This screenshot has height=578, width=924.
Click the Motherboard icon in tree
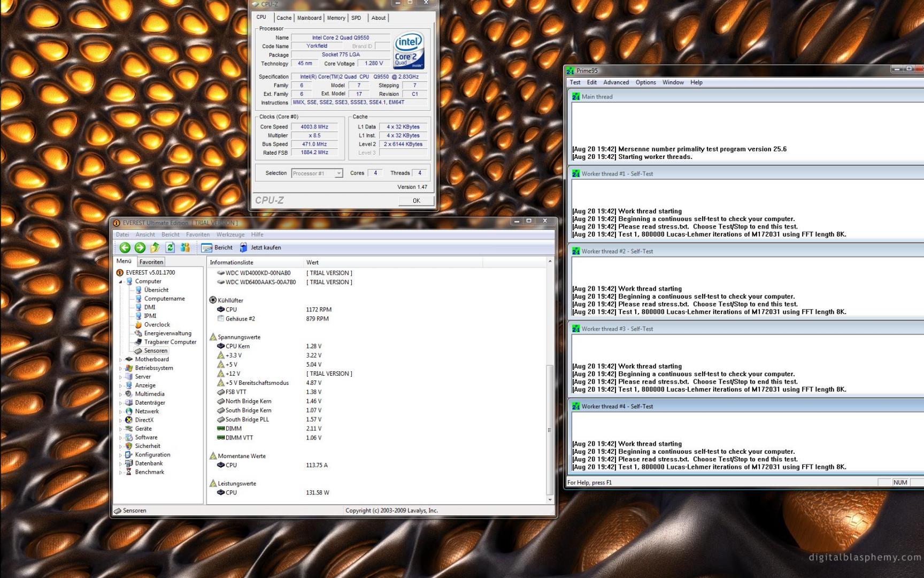pyautogui.click(x=129, y=359)
